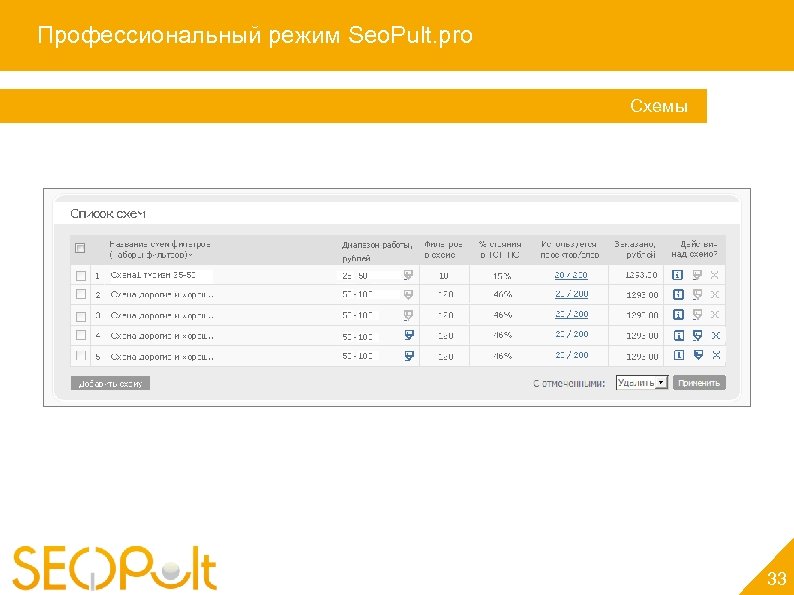Open the info icon for scheme 5

point(679,355)
